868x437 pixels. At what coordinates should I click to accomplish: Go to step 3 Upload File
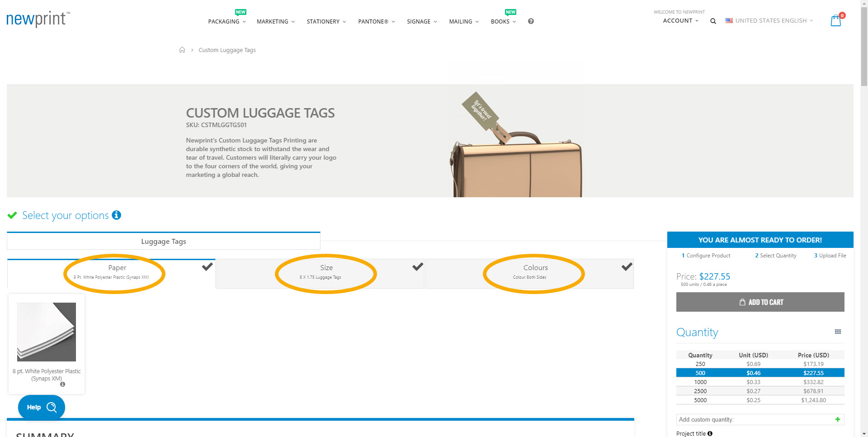830,256
